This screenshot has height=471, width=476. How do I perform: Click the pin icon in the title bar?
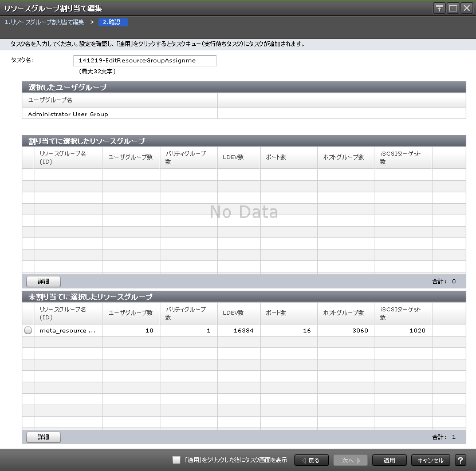point(439,8)
